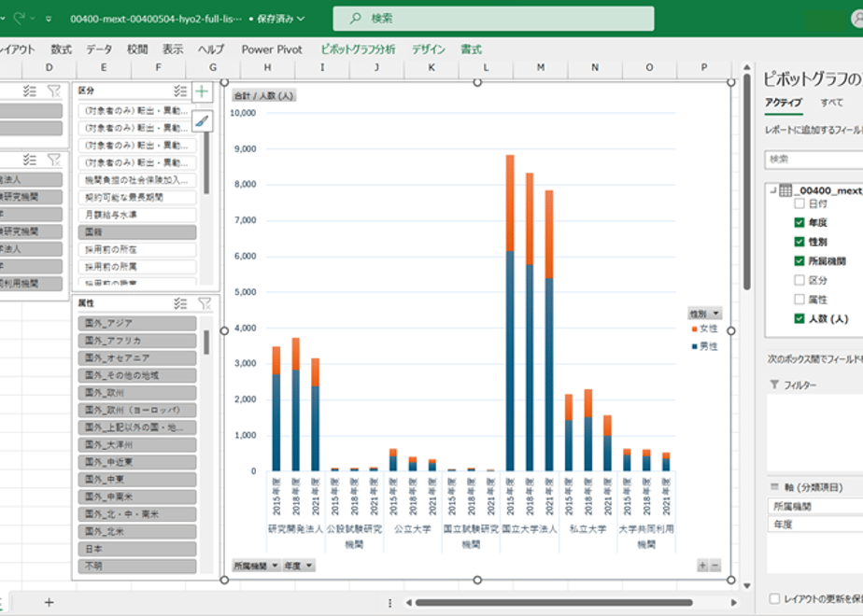
Task: Toggle the 日付 field checkbox
Action: [x=799, y=203]
